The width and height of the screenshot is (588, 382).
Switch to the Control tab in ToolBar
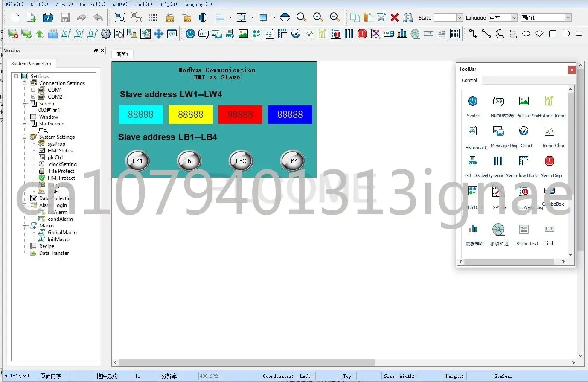click(469, 80)
